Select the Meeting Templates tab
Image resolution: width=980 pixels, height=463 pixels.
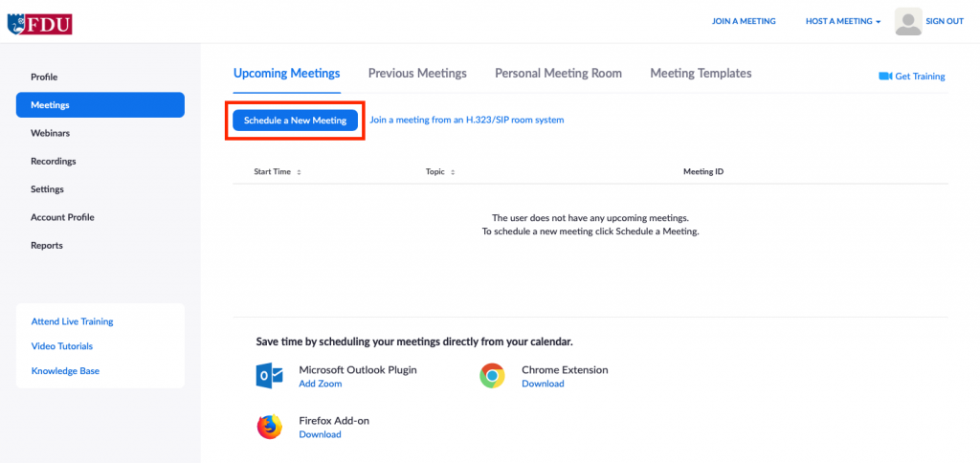click(x=701, y=73)
